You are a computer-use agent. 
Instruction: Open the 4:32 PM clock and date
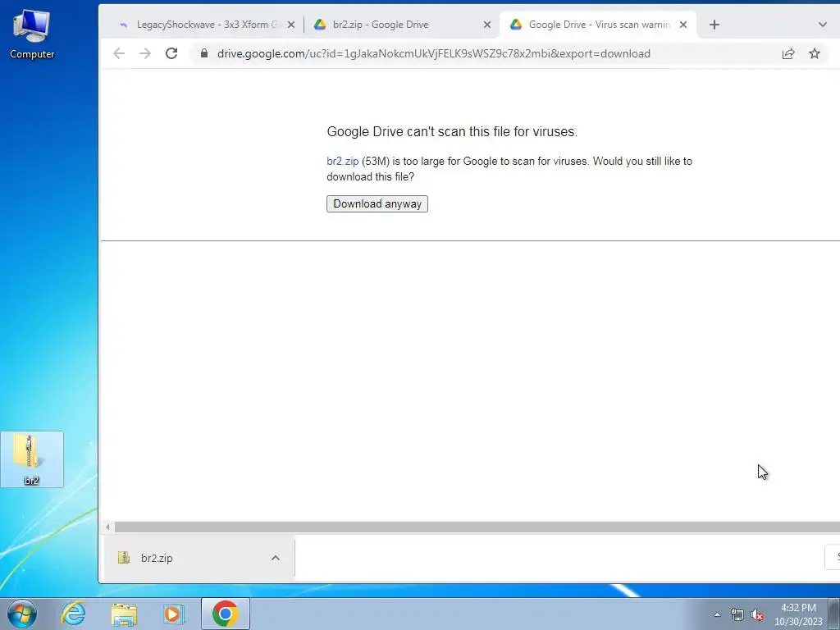(x=798, y=614)
